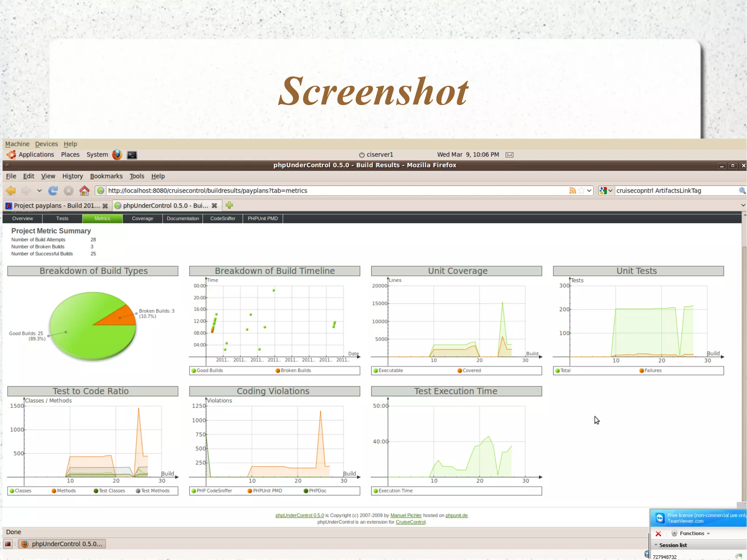Open the phpunit.de link
The height and width of the screenshot is (560, 747).
(456, 515)
